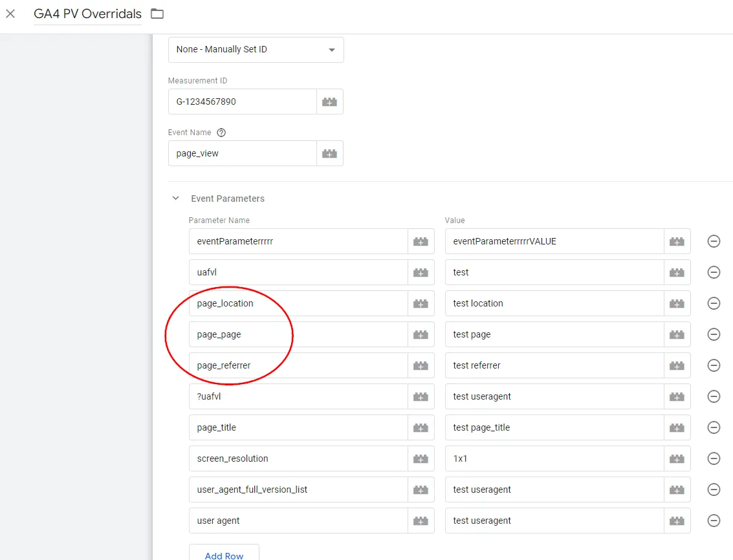Image resolution: width=733 pixels, height=560 pixels.
Task: Remove the user agent parameter row
Action: tap(714, 521)
